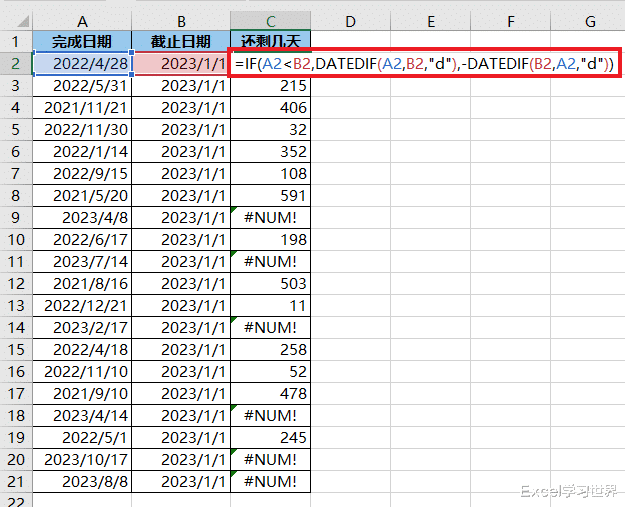Select cell with date 2022/11/30
The image size is (625, 507).
82,130
